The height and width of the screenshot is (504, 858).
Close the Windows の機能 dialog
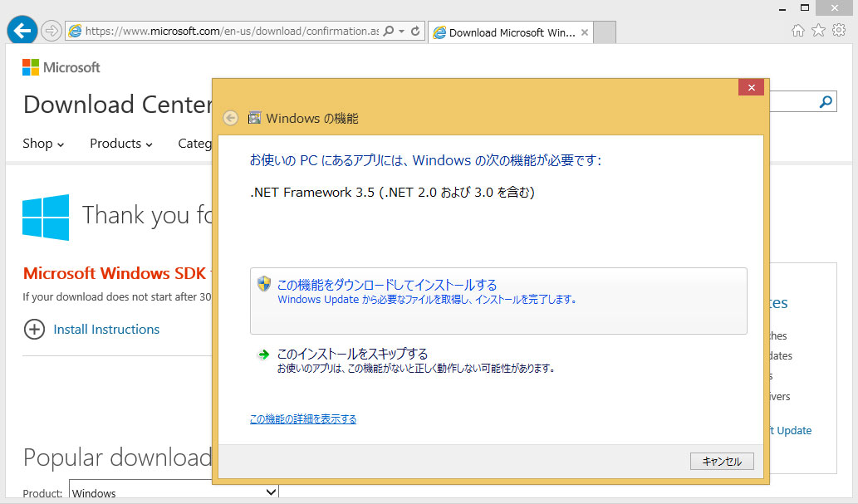[751, 87]
